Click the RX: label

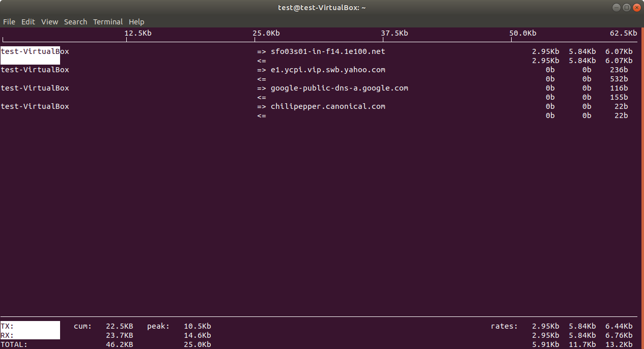point(7,335)
